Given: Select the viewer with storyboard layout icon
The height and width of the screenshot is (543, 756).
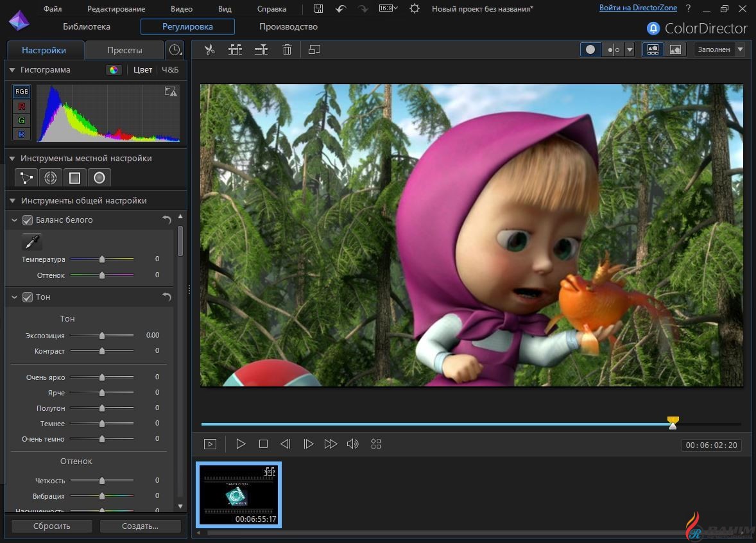Looking at the screenshot, I should point(653,49).
